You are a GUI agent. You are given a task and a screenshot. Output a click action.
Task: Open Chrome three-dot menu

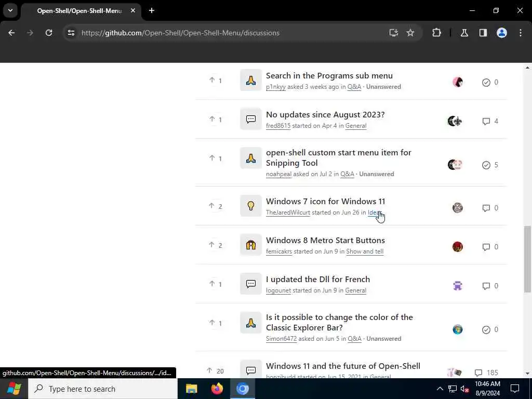(521, 33)
